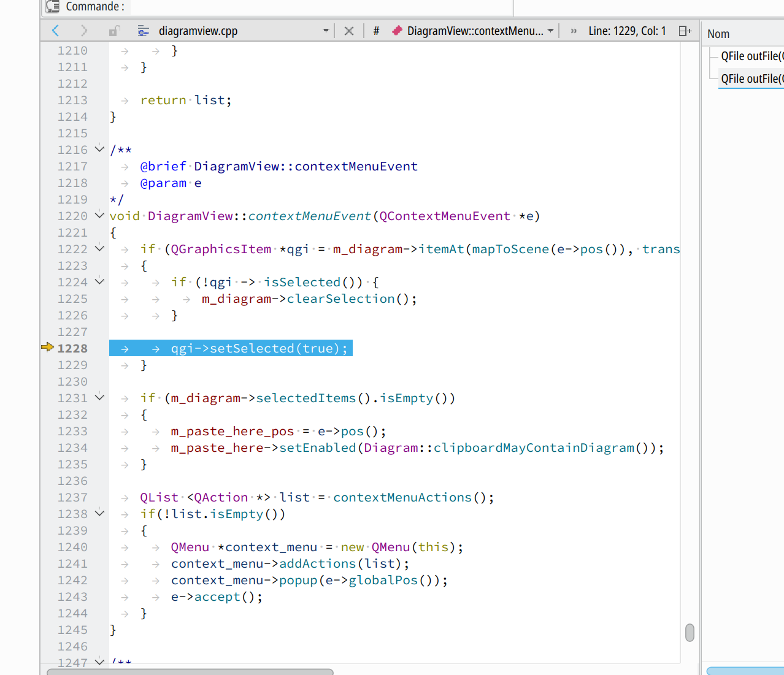Fold the if block at line 1238
Screen dimensions: 784x675
pyautogui.click(x=99, y=513)
